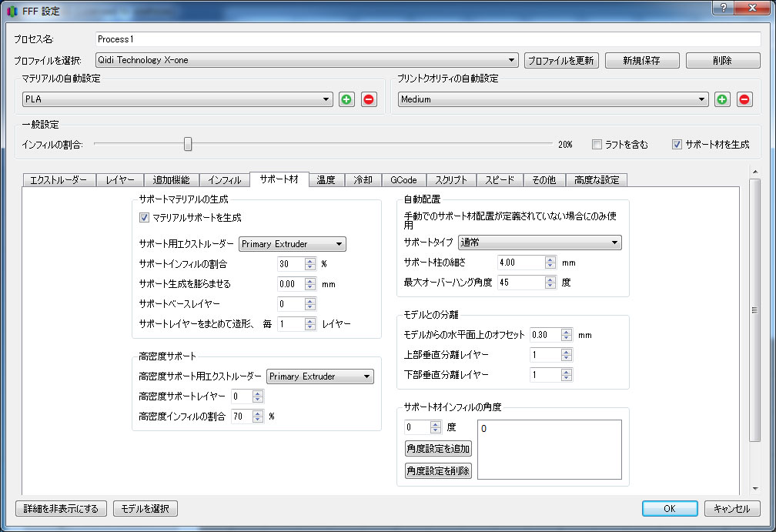
Task: Expand the サポートタイプ dropdown
Action: (x=539, y=243)
